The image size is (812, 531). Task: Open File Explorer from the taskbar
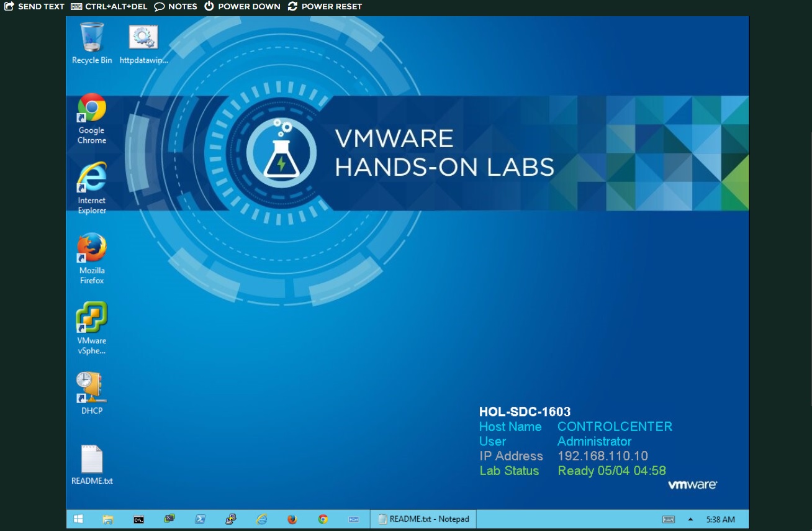[x=108, y=517]
